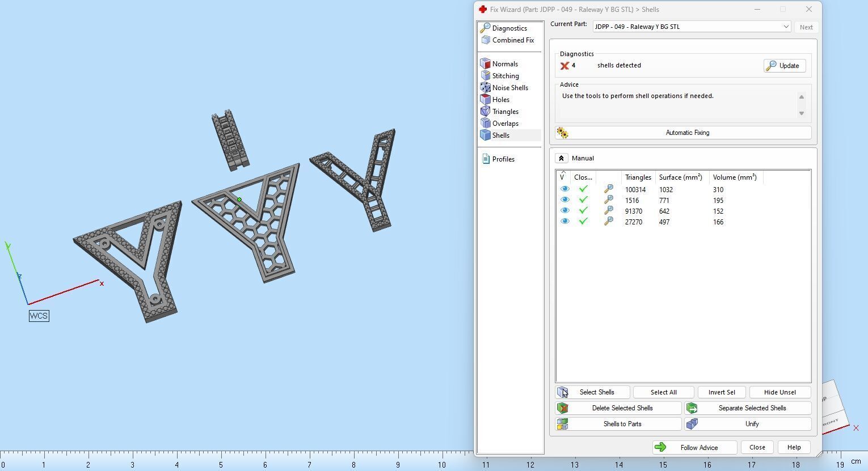
Task: Open Combined Fix page icon
Action: click(x=485, y=40)
